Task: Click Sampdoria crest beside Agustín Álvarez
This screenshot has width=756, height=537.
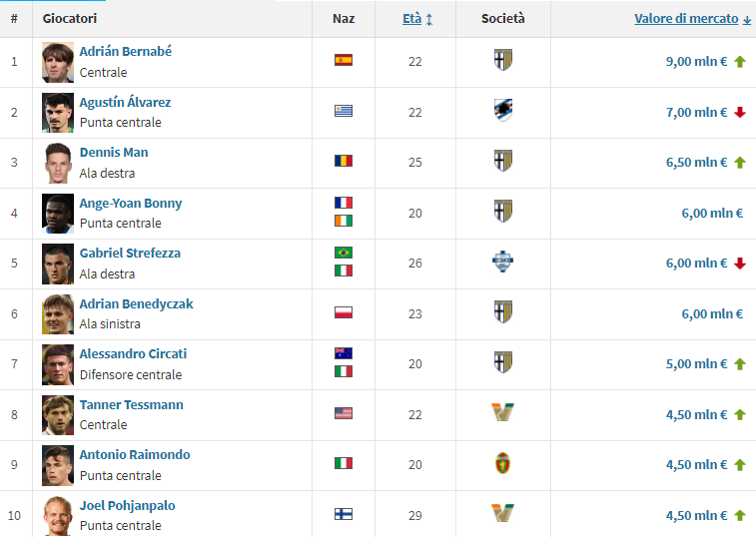Action: [x=502, y=111]
